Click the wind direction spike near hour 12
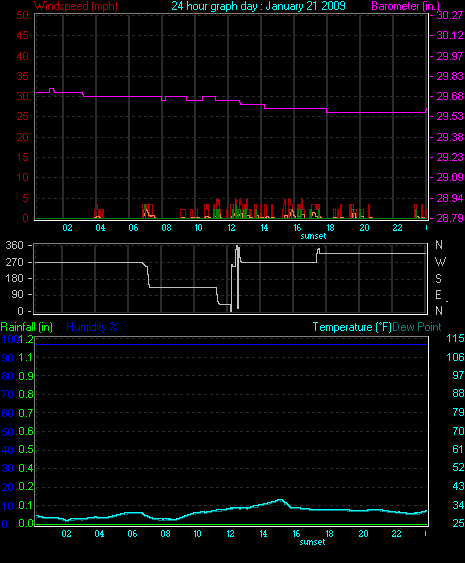Image resolution: width=465 pixels, height=563 pixels. point(237,276)
